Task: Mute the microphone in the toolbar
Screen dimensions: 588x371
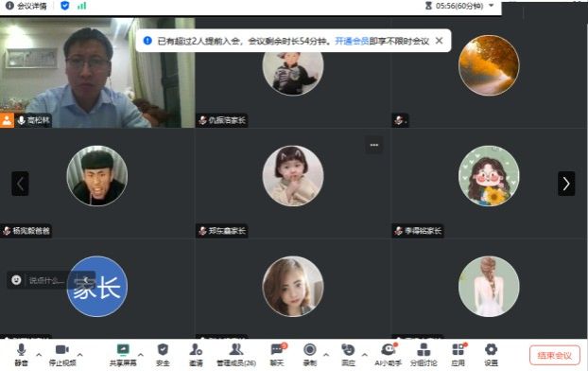Action: [x=21, y=355]
